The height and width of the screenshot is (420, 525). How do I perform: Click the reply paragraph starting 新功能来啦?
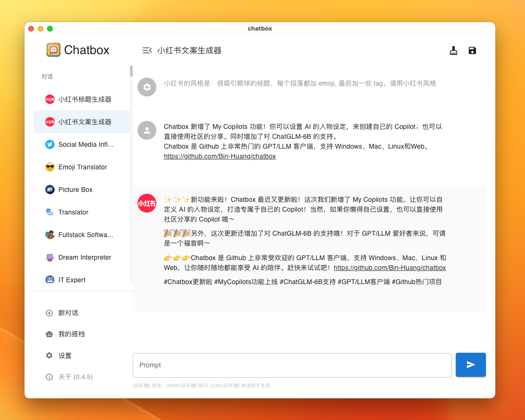point(303,209)
